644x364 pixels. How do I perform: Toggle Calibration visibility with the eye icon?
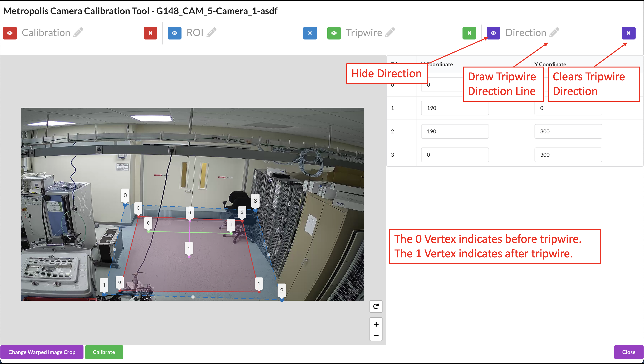[x=10, y=33]
